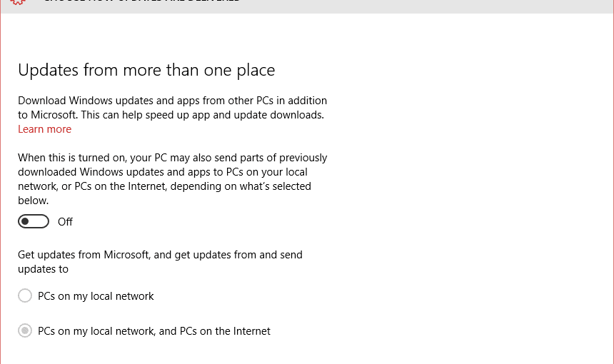The width and height of the screenshot is (614, 364).
Task: Click the 'to Microsoft. This can help speed up' line
Action: 171,115
